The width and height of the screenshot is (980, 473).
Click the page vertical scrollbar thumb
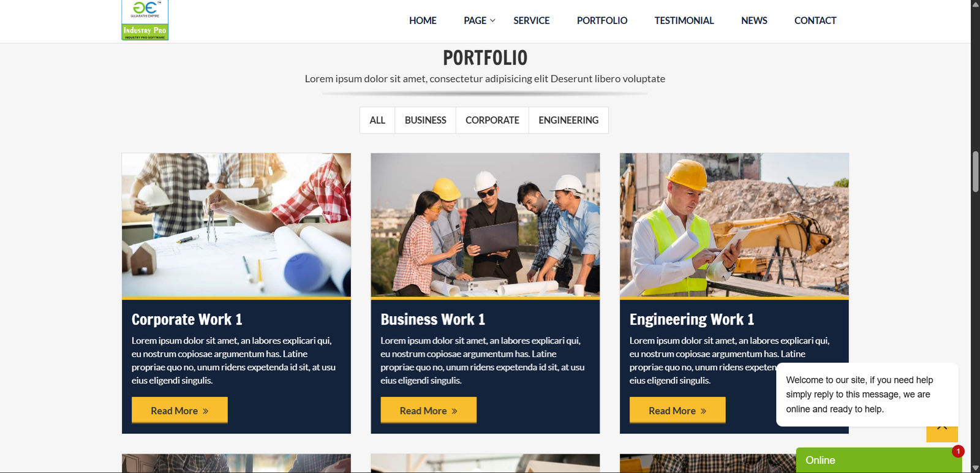(975, 172)
